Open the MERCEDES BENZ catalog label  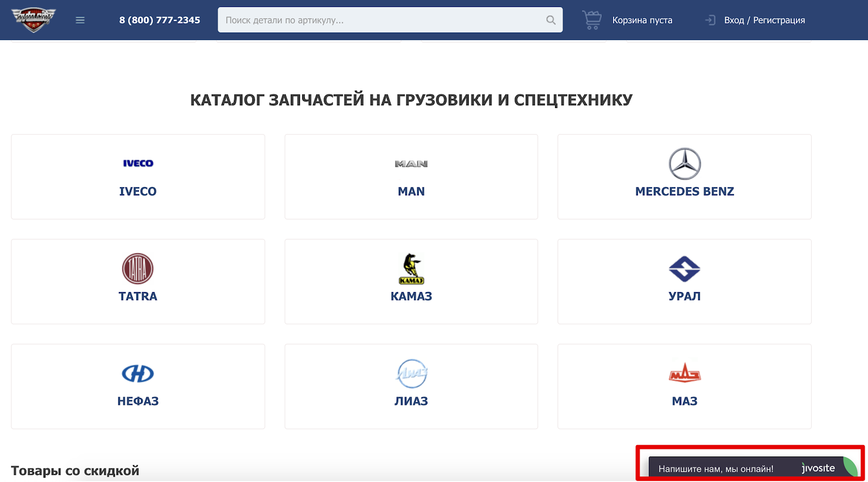685,192
